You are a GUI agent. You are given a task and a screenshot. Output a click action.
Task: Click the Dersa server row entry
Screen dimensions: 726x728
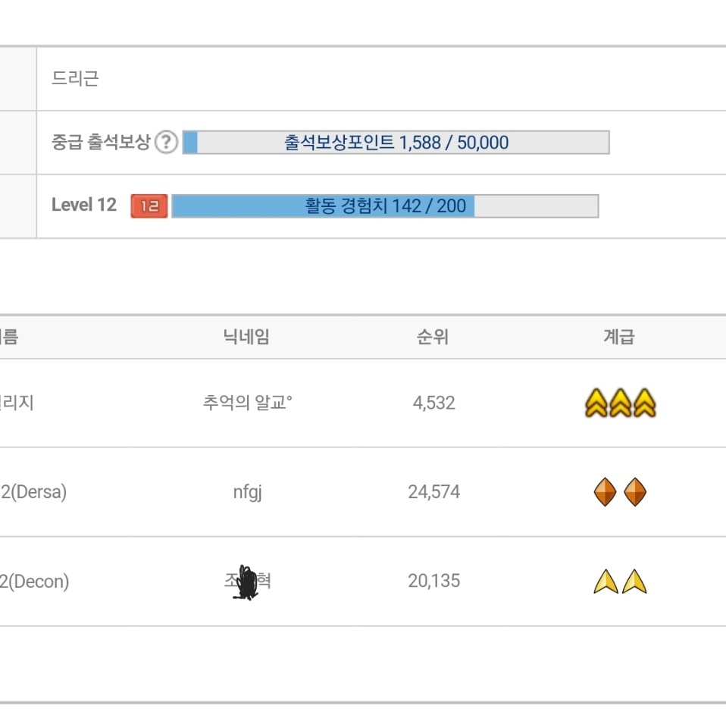tap(33, 493)
